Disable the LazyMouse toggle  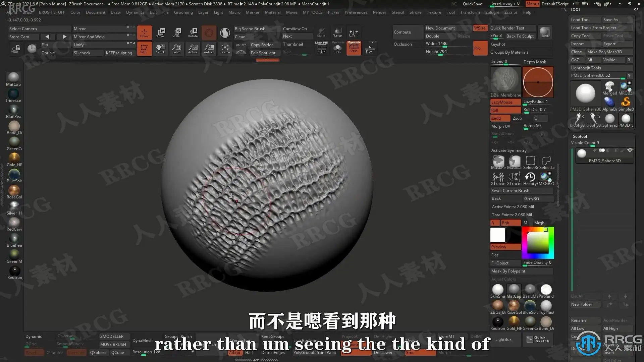pos(505,102)
